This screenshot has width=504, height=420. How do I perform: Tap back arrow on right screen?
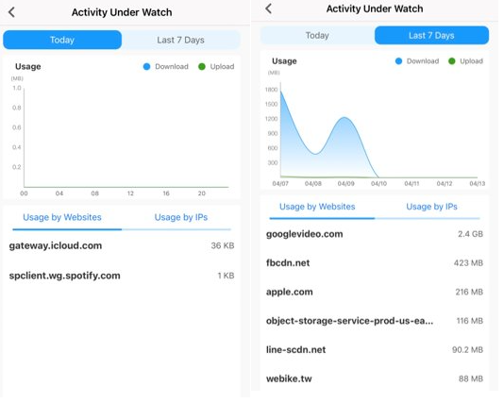coord(269,8)
